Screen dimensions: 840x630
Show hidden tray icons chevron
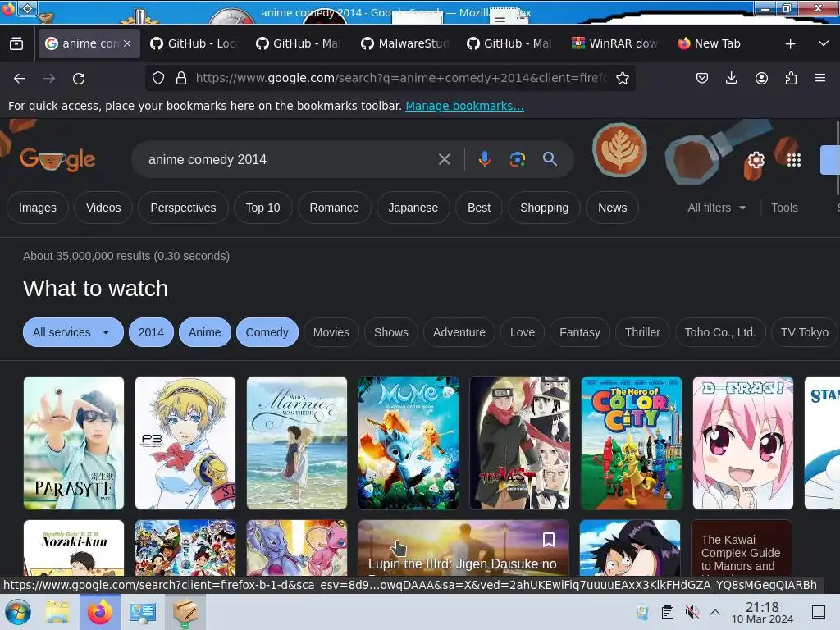point(715,612)
